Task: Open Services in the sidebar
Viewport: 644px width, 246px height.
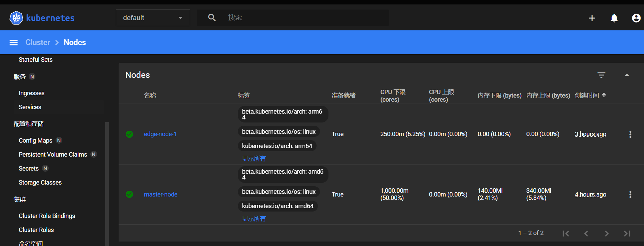Action: click(x=30, y=107)
